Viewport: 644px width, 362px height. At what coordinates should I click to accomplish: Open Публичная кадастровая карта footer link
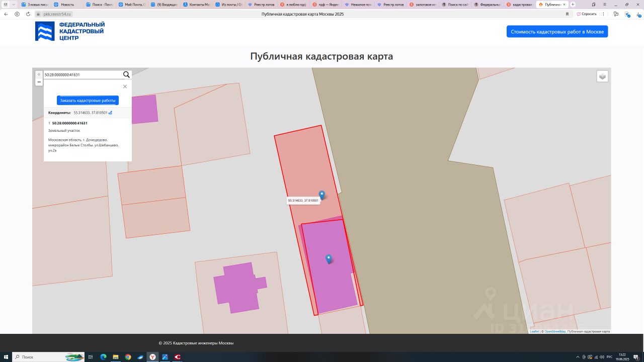589,331
